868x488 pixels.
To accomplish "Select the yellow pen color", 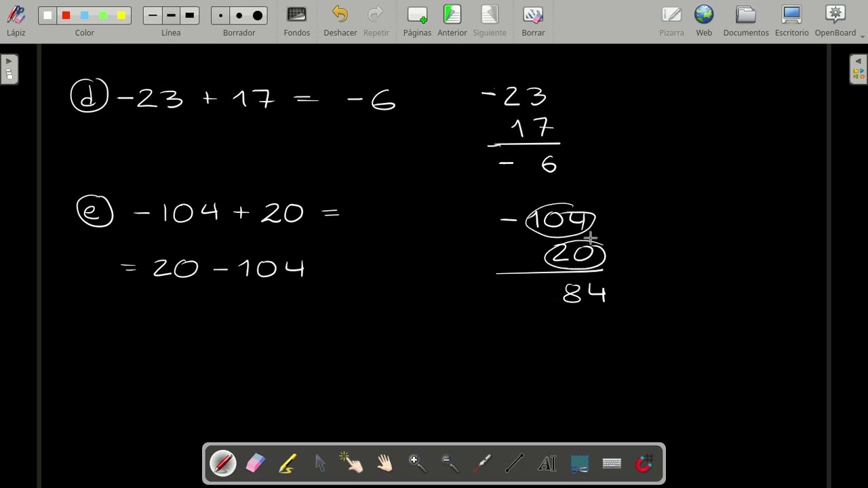I will click(121, 16).
